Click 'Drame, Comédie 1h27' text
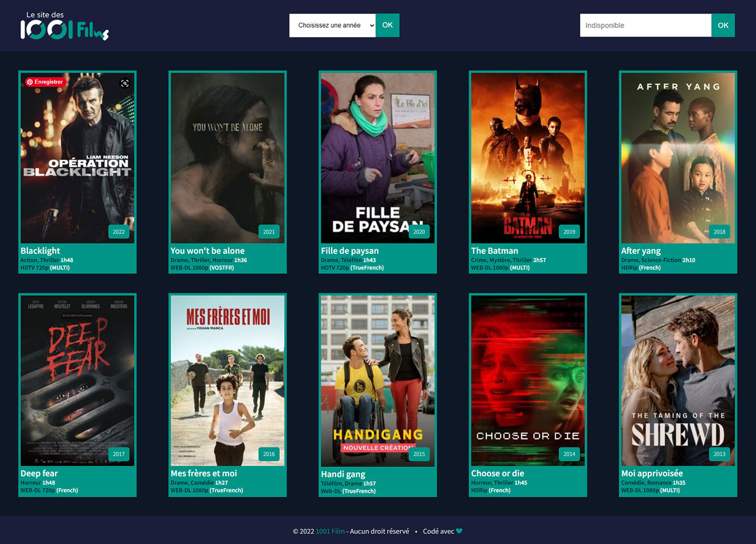 pyautogui.click(x=199, y=483)
